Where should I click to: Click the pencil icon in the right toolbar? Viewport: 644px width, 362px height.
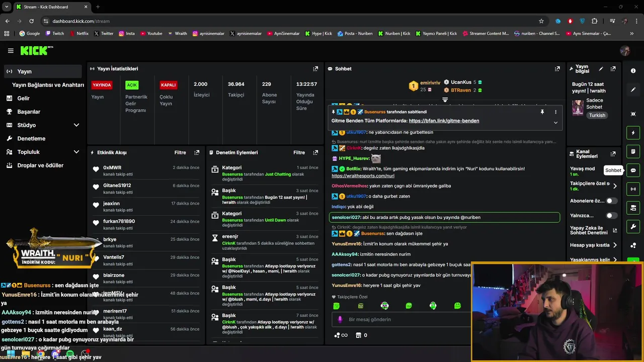(x=633, y=89)
